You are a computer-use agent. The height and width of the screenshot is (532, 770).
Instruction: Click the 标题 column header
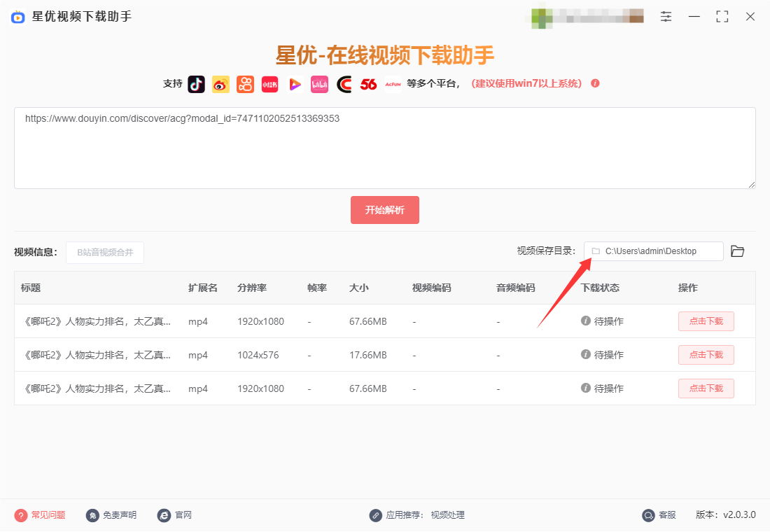[30, 288]
